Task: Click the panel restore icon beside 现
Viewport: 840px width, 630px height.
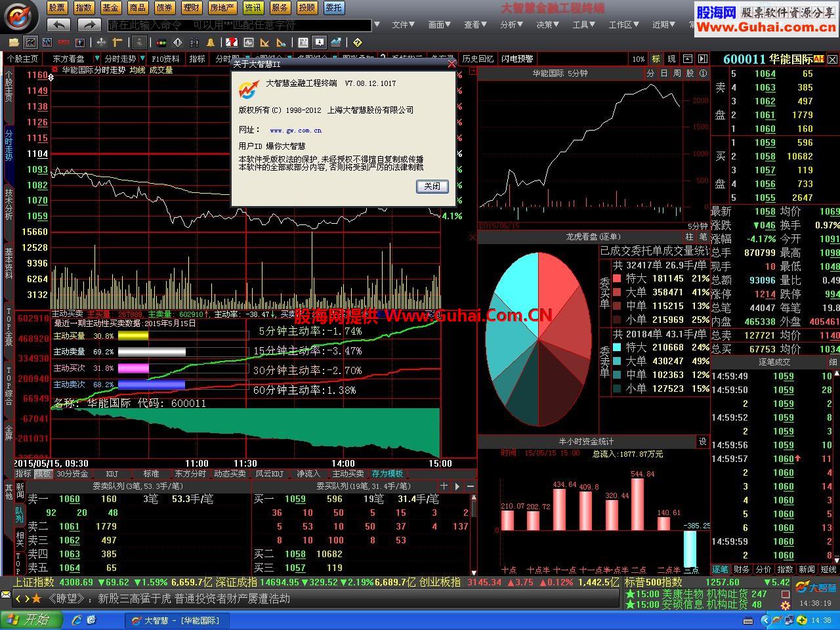Action: click(x=687, y=59)
